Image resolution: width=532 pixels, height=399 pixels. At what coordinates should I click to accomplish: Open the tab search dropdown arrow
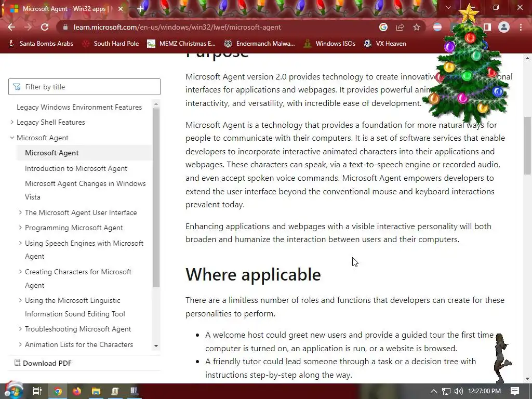(x=448, y=7)
